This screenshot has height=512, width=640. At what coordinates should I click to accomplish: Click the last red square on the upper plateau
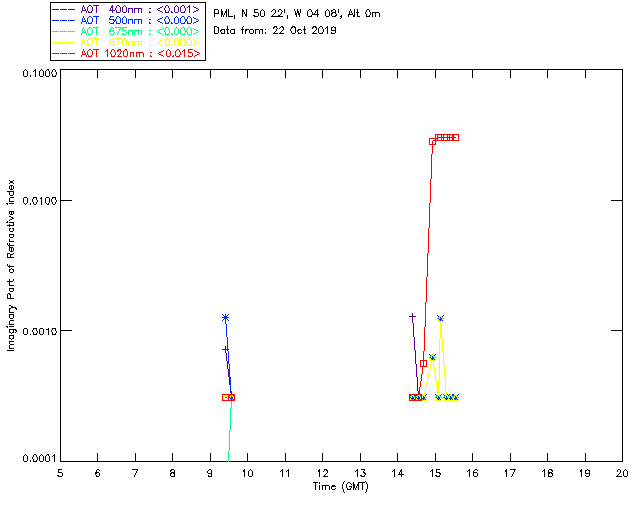[x=456, y=138]
